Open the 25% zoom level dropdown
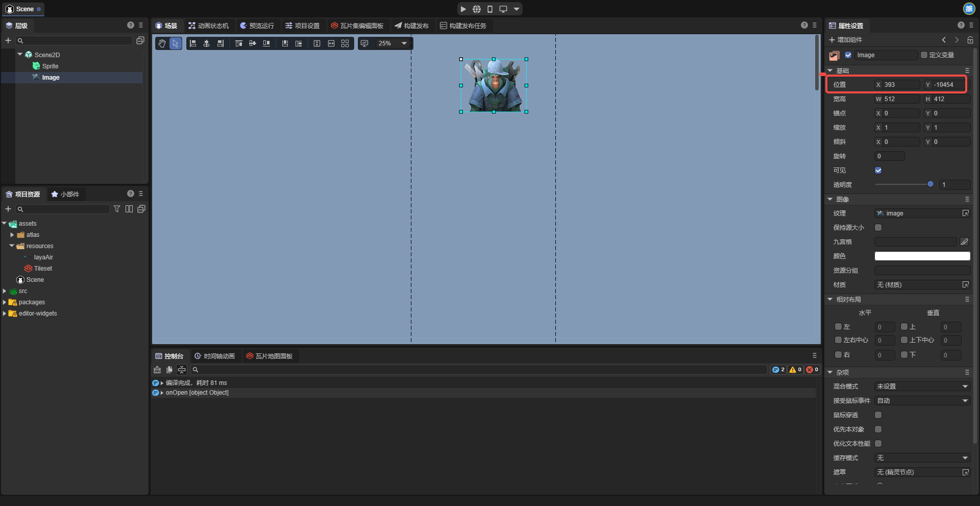The image size is (980, 506). tap(392, 43)
